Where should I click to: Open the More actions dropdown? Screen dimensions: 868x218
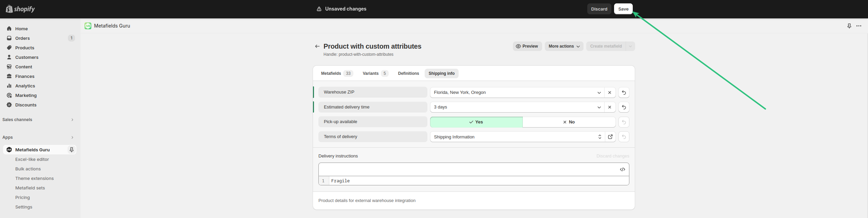(x=564, y=46)
